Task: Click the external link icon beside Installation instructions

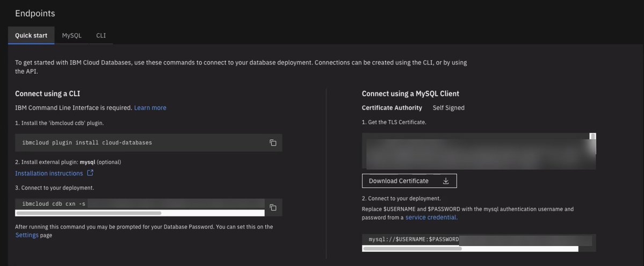Action: [90, 173]
